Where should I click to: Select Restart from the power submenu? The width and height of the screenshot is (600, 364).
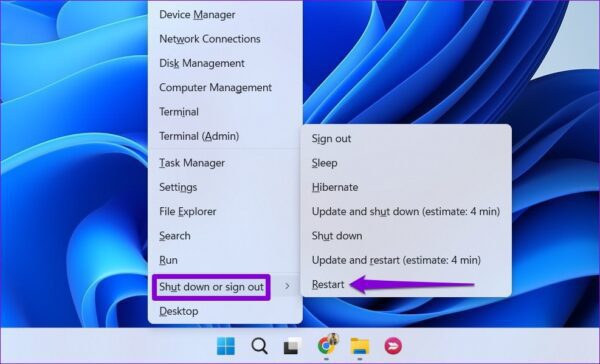pos(328,284)
